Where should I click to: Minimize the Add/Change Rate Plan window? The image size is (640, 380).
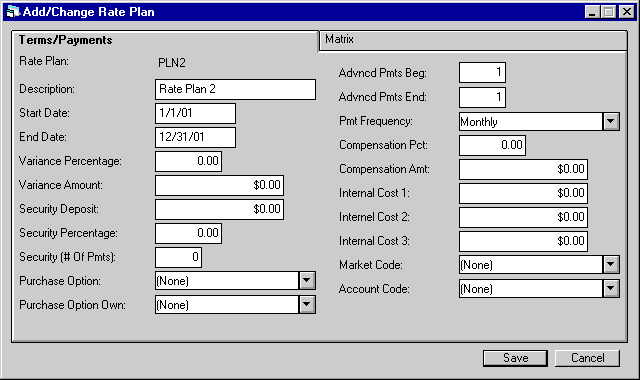point(593,12)
